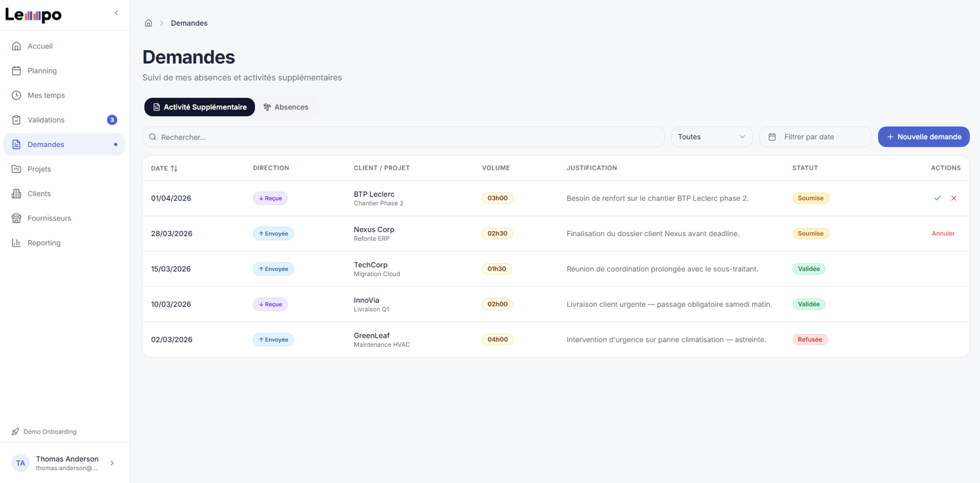Screen dimensions: 980x483
Task: Click the Reçue badge for 01/04/2026
Action: coord(270,198)
